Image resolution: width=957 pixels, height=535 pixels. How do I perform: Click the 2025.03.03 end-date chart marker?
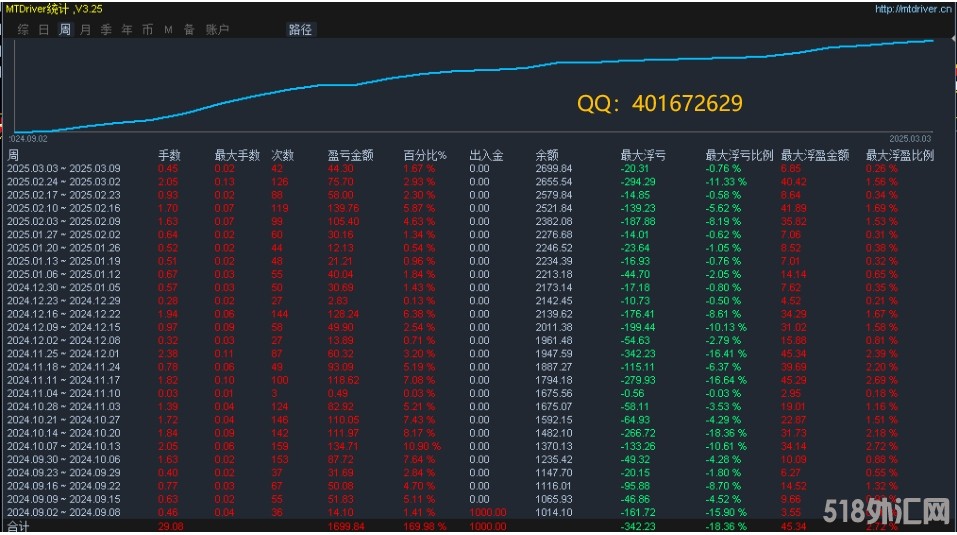click(x=911, y=139)
